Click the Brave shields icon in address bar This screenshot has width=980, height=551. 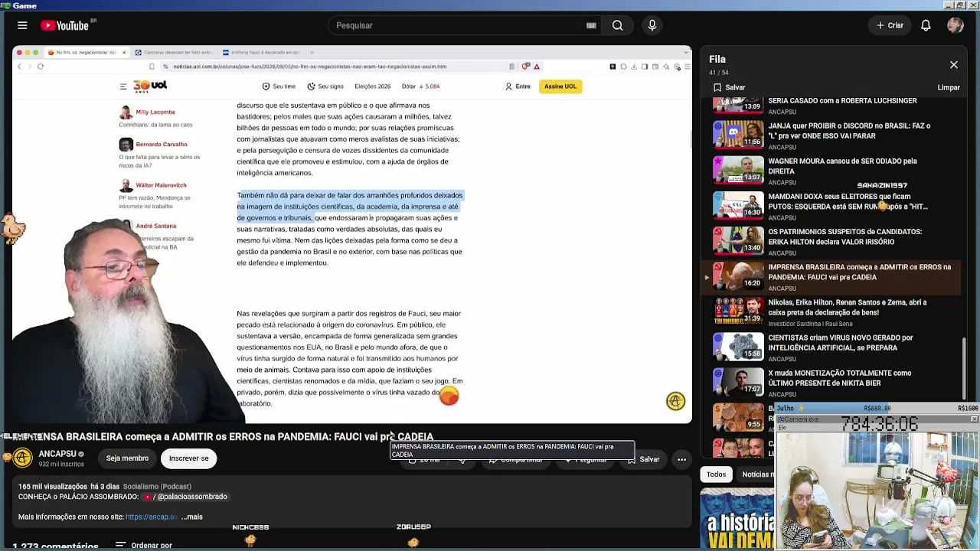(525, 67)
